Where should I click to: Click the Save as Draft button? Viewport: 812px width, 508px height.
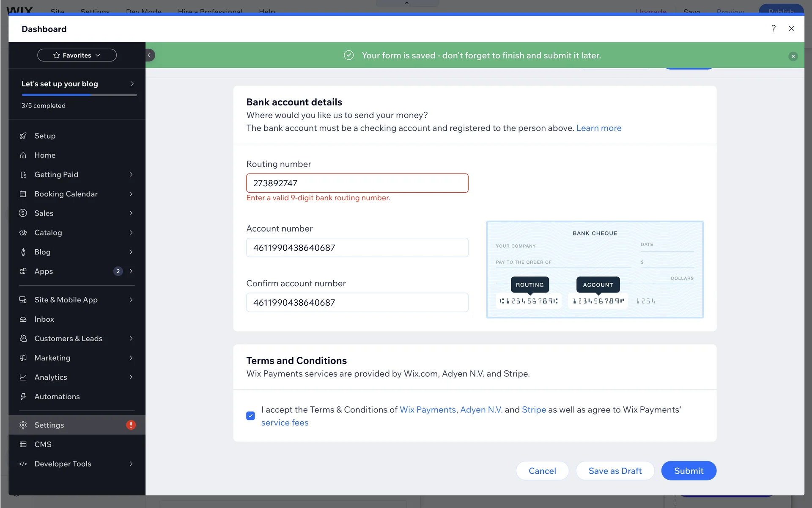[x=615, y=471]
